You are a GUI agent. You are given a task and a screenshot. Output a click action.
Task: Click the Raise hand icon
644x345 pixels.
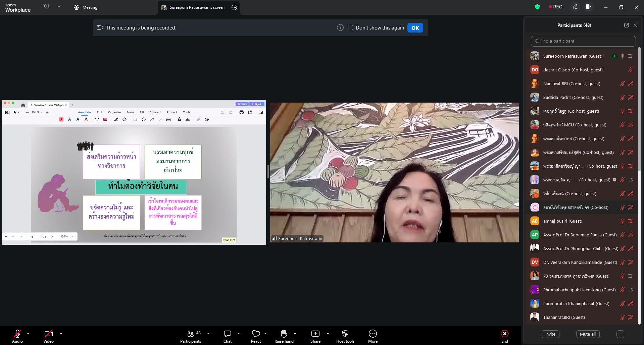pos(284,333)
